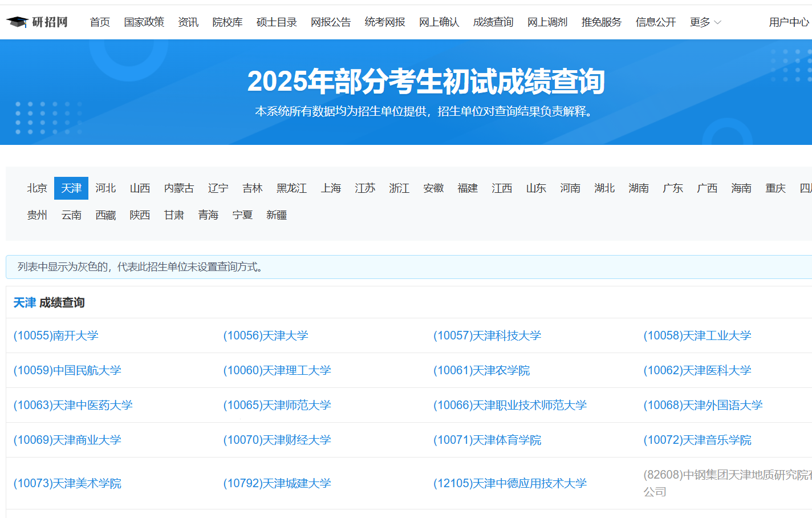Image resolution: width=812 pixels, height=518 pixels.
Task: Switch to 山西 province
Action: [140, 188]
